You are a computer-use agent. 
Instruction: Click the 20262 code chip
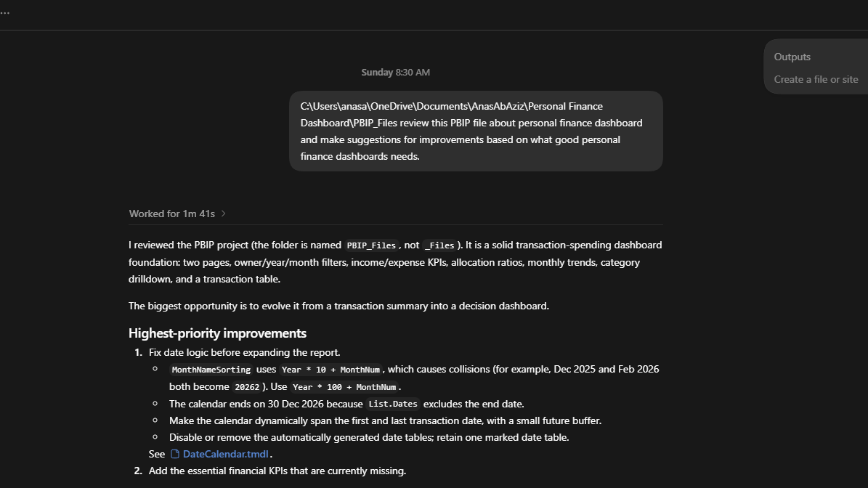pyautogui.click(x=247, y=387)
